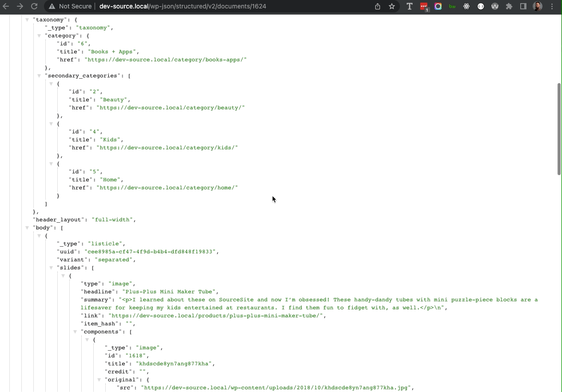Viewport: 562px width, 392px height.
Task: Click the category id value "6"
Action: pos(83,44)
